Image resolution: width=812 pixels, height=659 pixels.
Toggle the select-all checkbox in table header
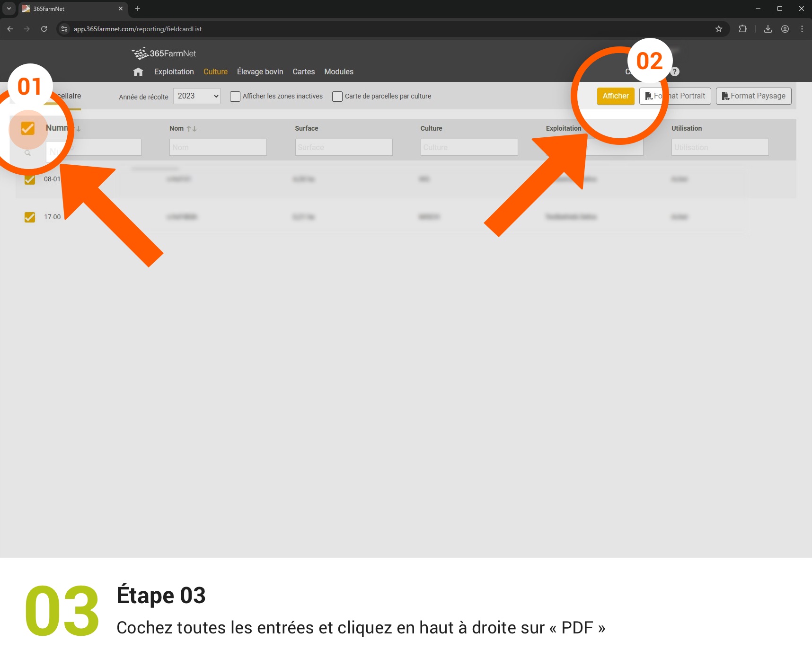[28, 128]
